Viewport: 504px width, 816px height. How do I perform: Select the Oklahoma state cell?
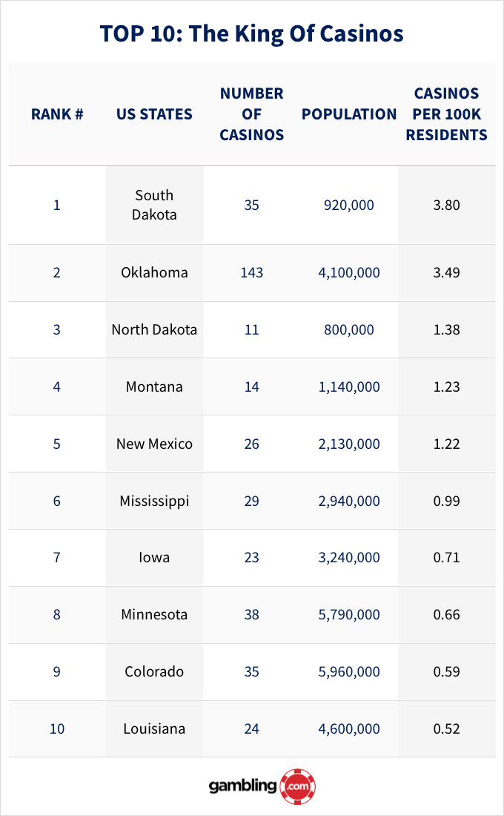pyautogui.click(x=154, y=272)
